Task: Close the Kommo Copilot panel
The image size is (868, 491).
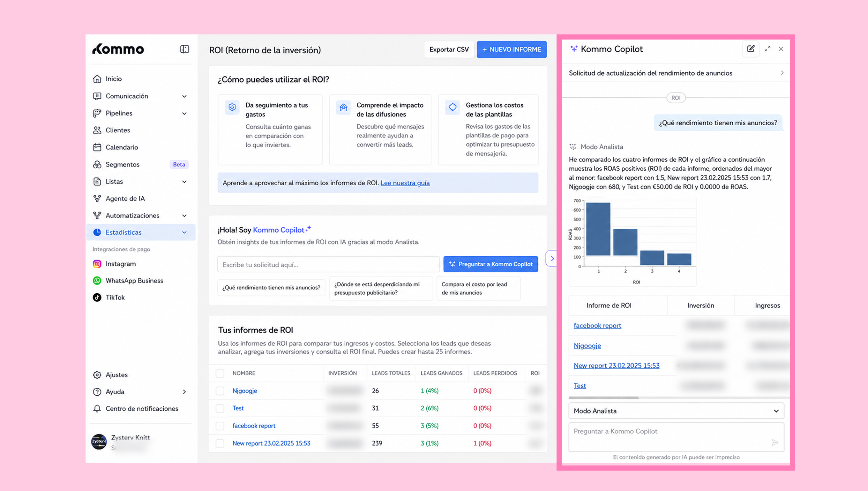Action: pyautogui.click(x=781, y=49)
